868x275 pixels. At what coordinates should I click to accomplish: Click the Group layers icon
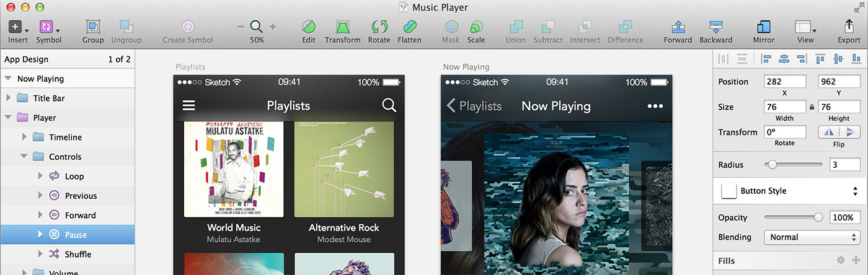point(93,27)
